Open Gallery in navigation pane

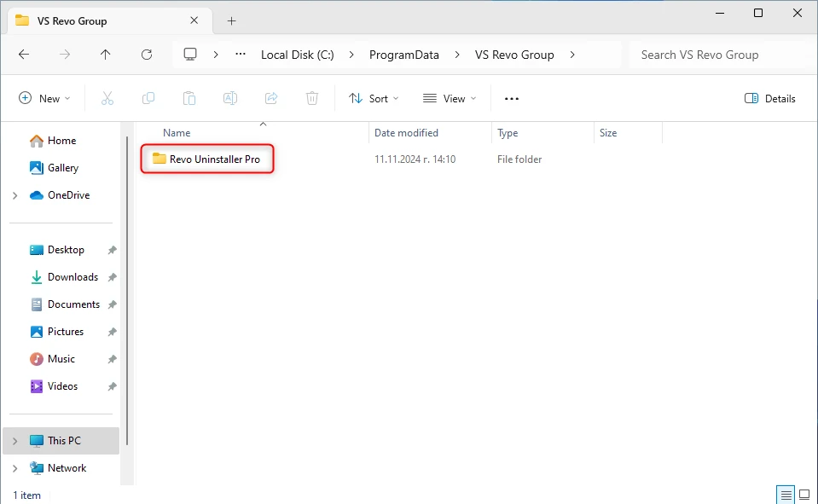[x=62, y=167]
